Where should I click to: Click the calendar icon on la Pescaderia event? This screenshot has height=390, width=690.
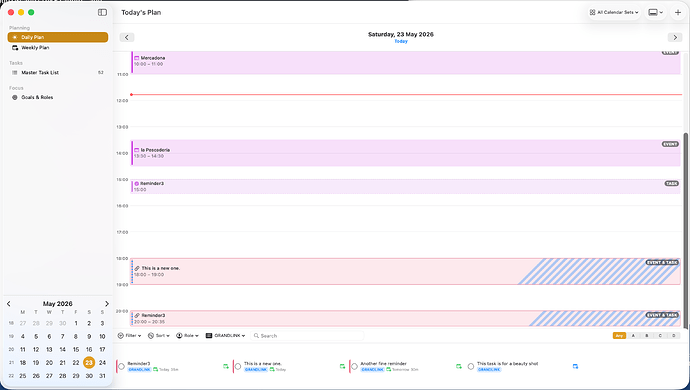(136, 150)
